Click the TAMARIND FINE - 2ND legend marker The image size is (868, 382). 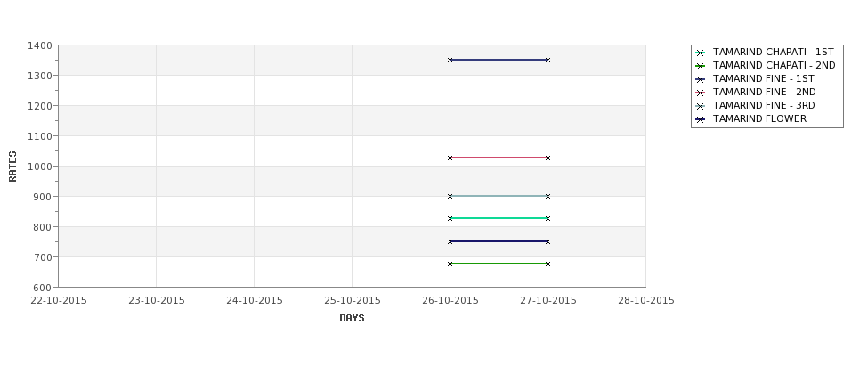[701, 93]
